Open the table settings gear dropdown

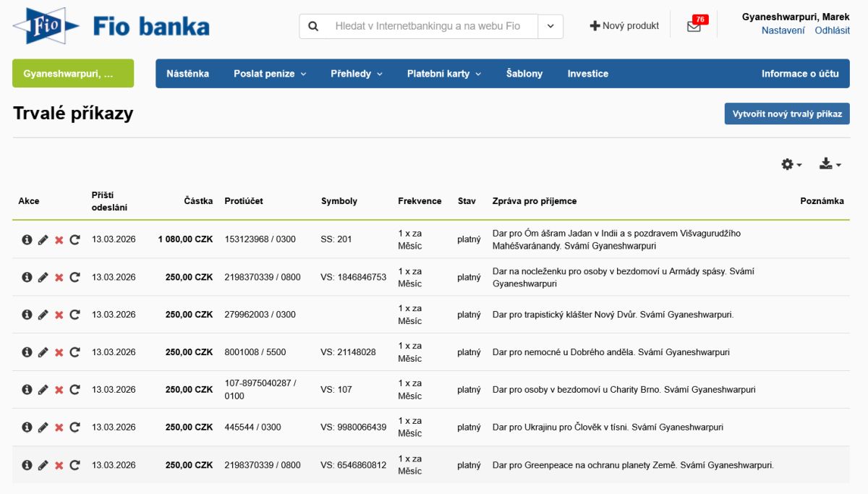coord(791,165)
